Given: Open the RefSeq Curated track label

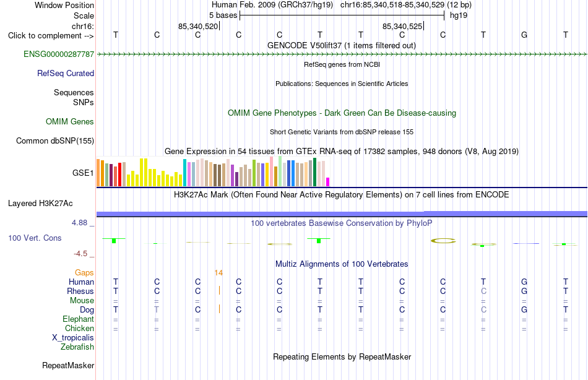Looking at the screenshot, I should click(x=66, y=73).
